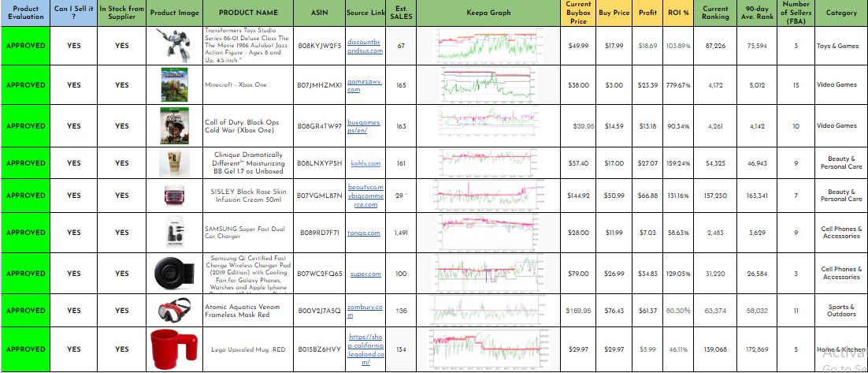Click ASIN cell B08GR4TW97
The image size is (868, 373).
(320, 126)
